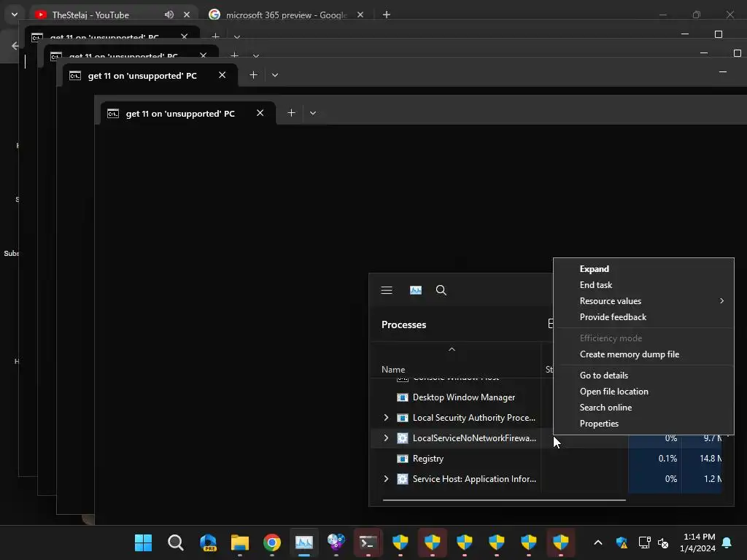Image resolution: width=747 pixels, height=560 pixels.
Task: Click the LocalServiceNoNetworkFirewall gear icon
Action: click(403, 438)
